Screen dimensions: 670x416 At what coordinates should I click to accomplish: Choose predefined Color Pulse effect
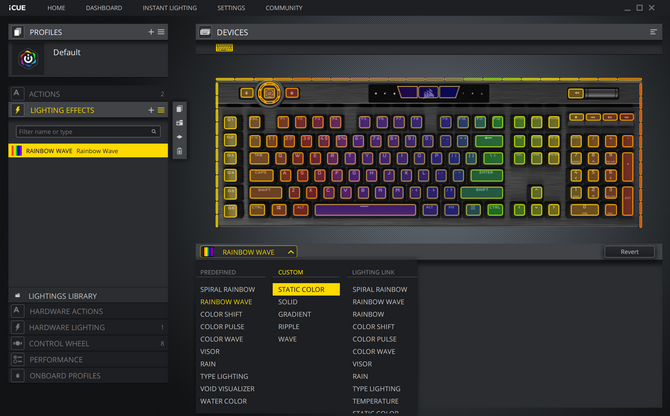coord(222,327)
